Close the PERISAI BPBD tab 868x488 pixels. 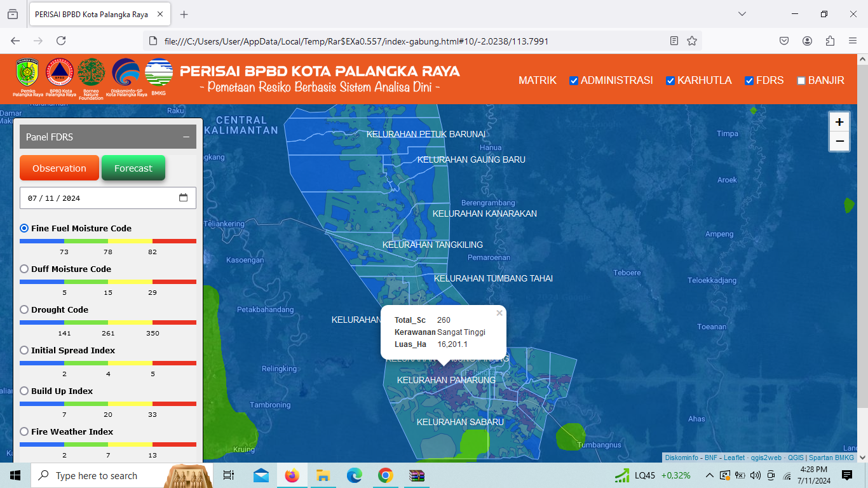(x=160, y=14)
